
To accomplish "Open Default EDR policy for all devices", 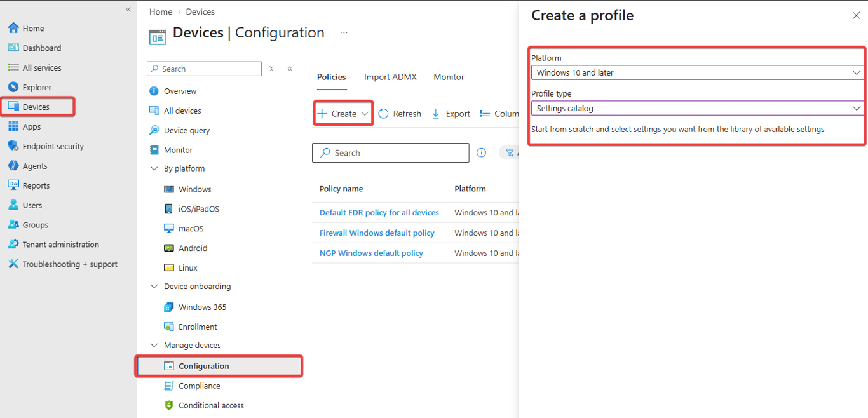I will (x=379, y=213).
